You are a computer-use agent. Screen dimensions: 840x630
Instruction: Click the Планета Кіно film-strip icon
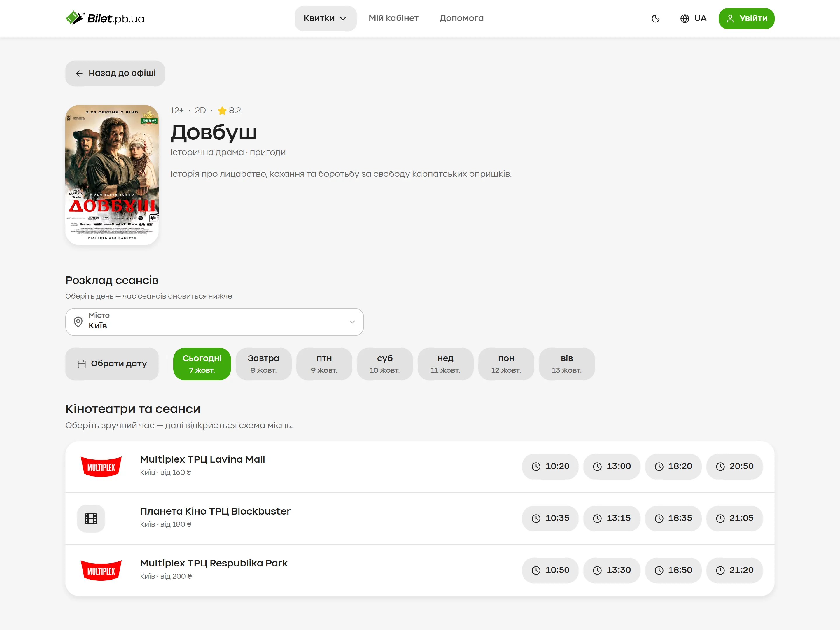(x=91, y=519)
